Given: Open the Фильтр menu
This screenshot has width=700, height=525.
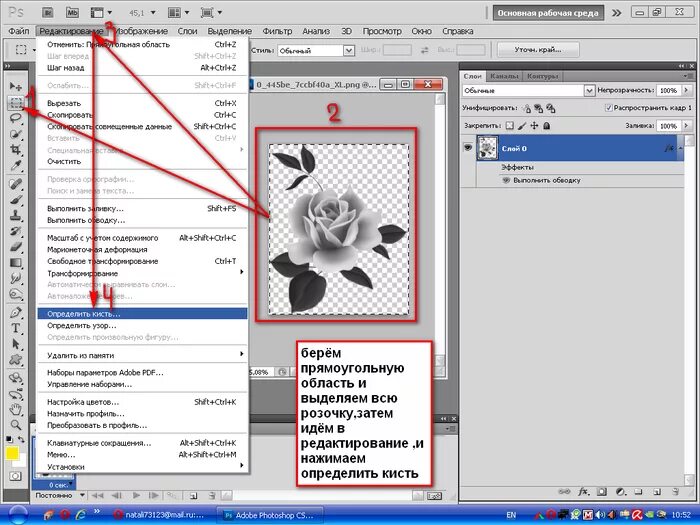Looking at the screenshot, I should point(277,31).
